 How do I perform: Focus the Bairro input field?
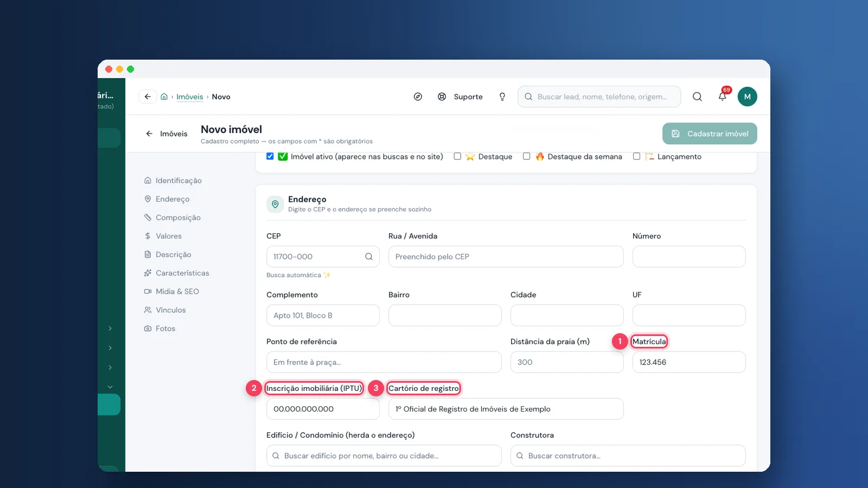click(x=445, y=315)
